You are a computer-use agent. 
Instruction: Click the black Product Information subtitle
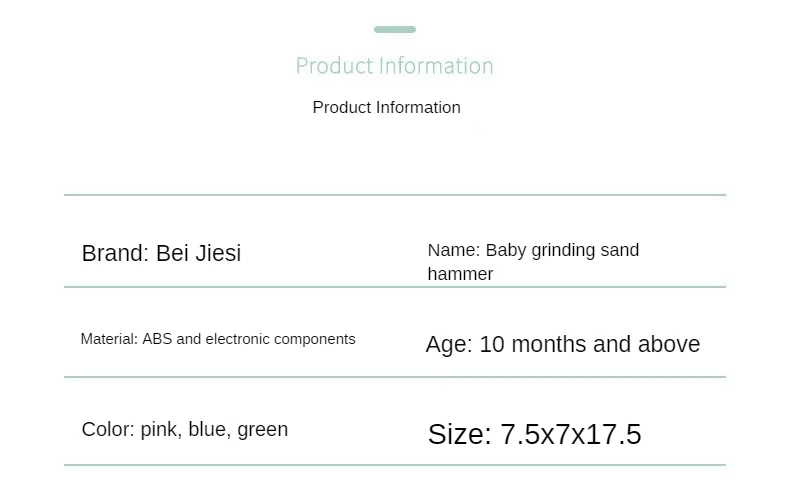[386, 107]
